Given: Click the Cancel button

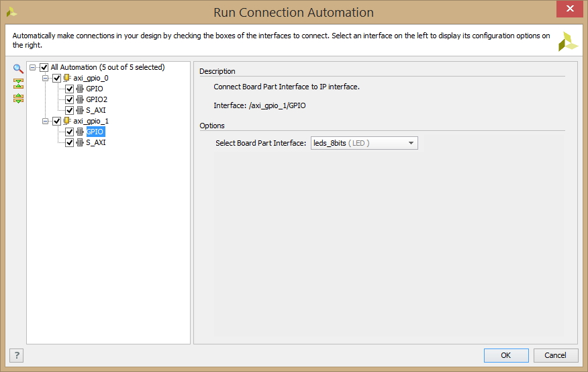Looking at the screenshot, I should [x=555, y=355].
